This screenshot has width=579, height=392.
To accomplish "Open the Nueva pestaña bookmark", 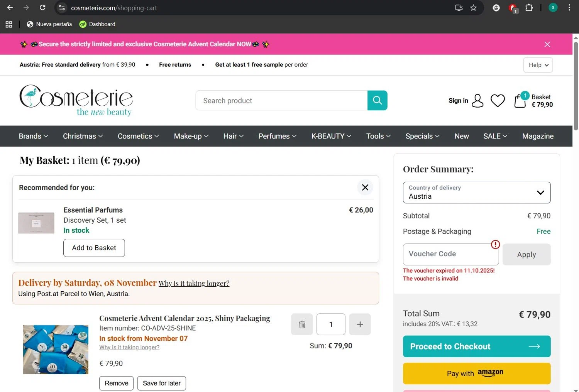I will pyautogui.click(x=49, y=24).
